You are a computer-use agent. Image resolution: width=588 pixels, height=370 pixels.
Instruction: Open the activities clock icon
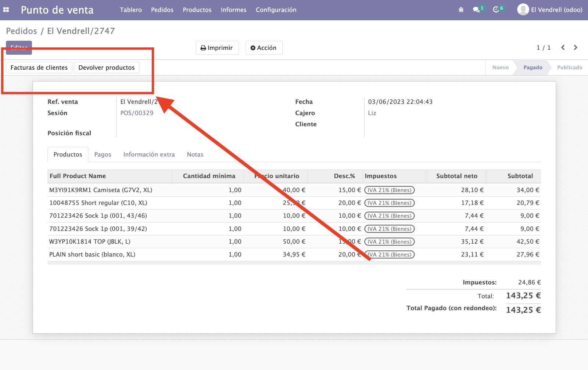(496, 10)
